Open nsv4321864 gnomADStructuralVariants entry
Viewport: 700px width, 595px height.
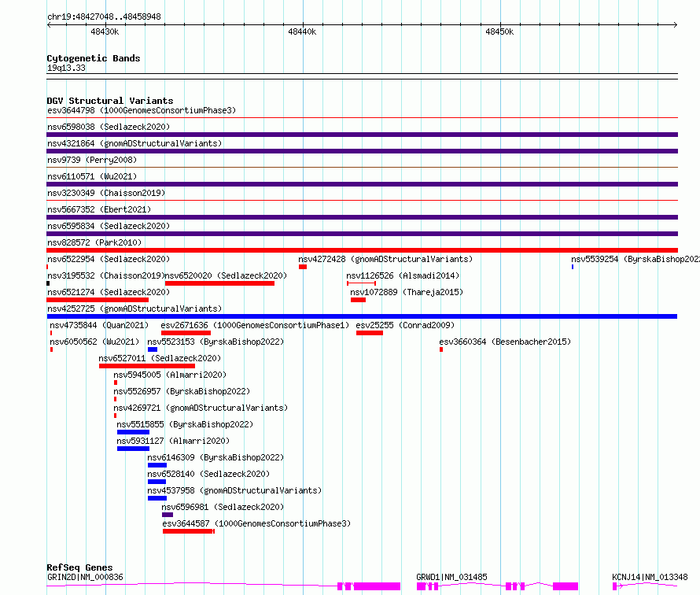(x=134, y=143)
